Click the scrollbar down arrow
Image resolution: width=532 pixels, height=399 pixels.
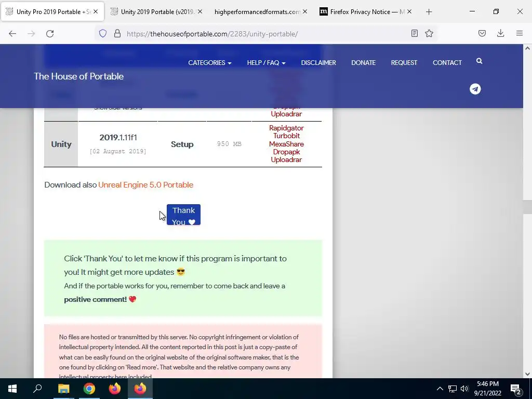(528, 374)
